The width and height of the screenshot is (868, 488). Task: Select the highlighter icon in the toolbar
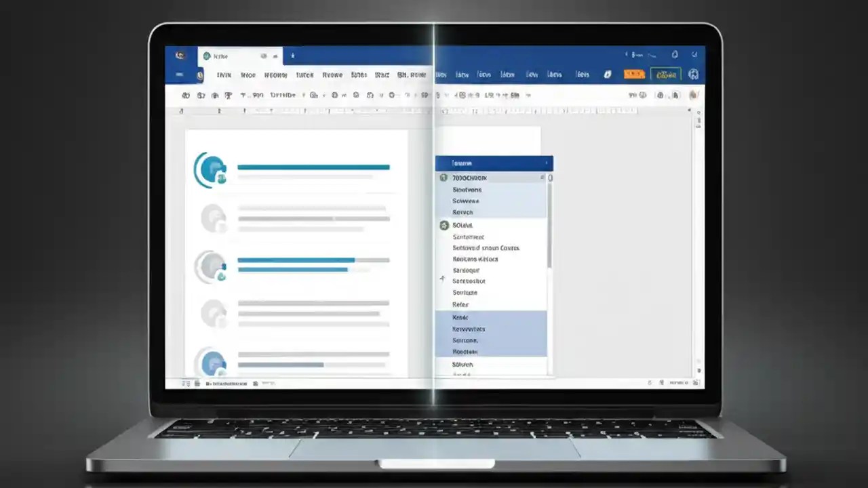click(x=406, y=95)
